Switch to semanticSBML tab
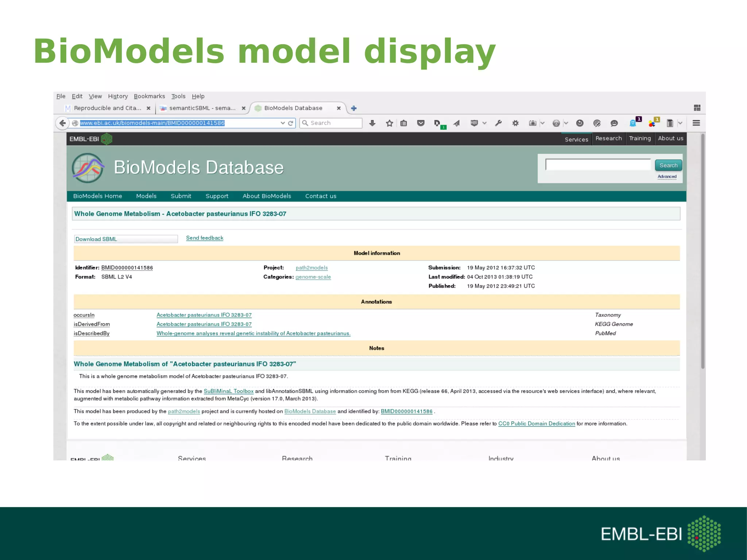Viewport: 747px width, 560px height. (202, 108)
